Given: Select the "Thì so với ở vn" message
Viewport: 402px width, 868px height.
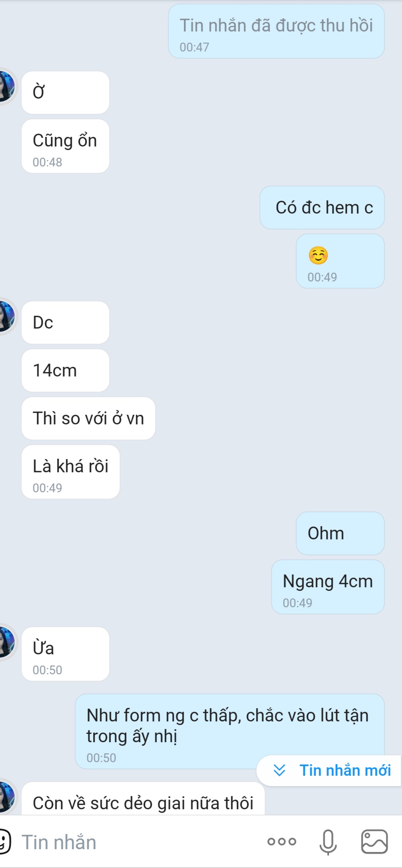Looking at the screenshot, I should [x=88, y=418].
